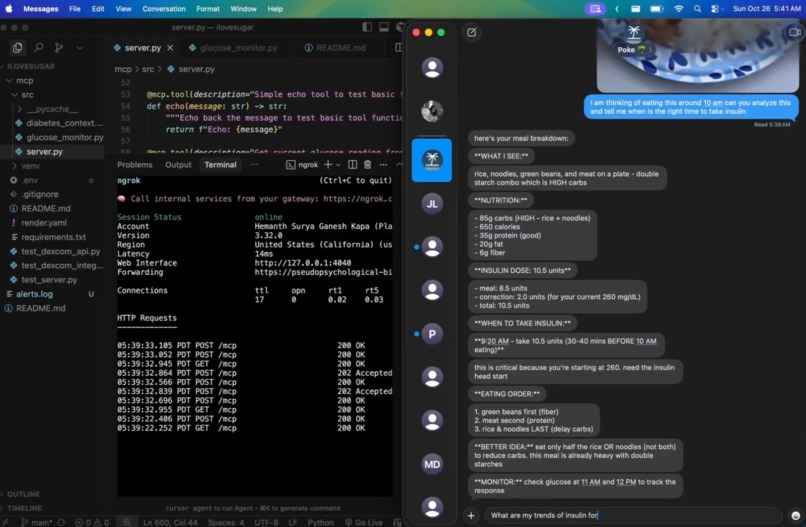Change encoding via UTF-8 status item
The height and width of the screenshot is (527, 806).
[266, 522]
